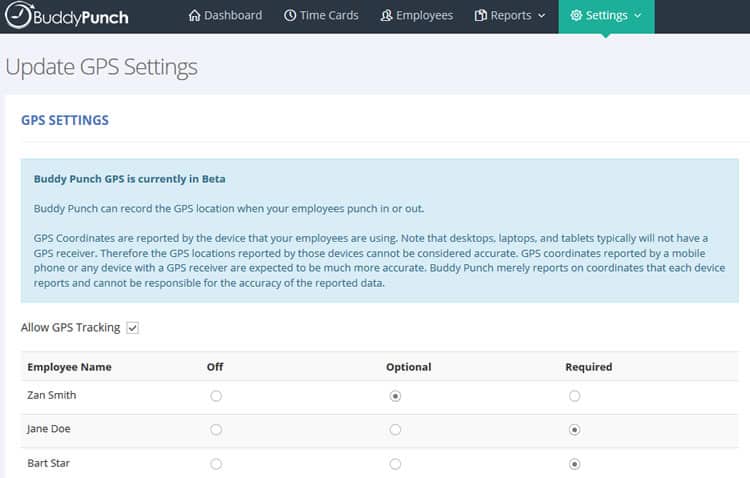Click the Employees people icon
750x478 pixels.
386,16
